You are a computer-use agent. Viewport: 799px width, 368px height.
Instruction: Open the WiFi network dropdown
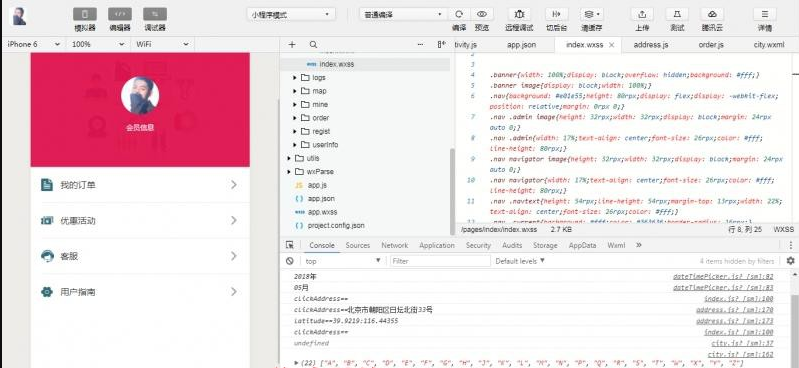[x=163, y=44]
